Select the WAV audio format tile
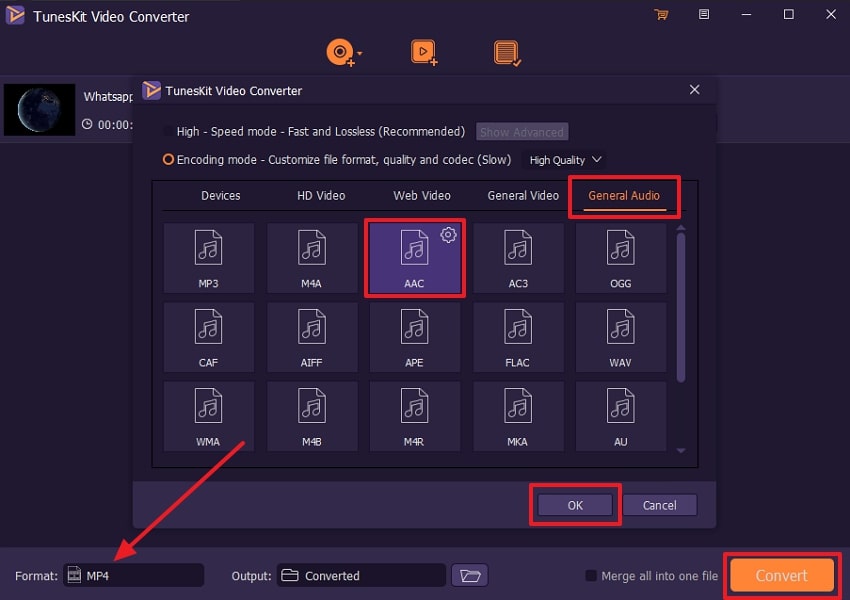Viewport: 850px width, 600px height. tap(621, 337)
